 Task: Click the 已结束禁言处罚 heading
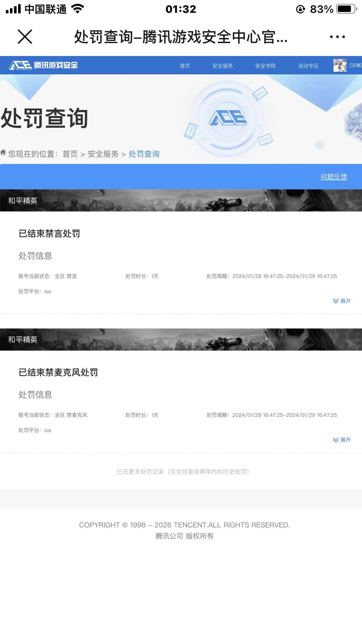click(x=49, y=233)
